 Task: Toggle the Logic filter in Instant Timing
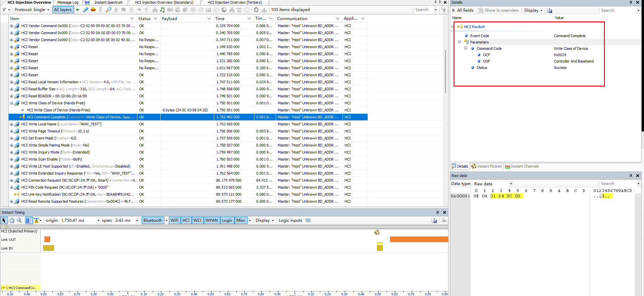pyautogui.click(x=227, y=220)
